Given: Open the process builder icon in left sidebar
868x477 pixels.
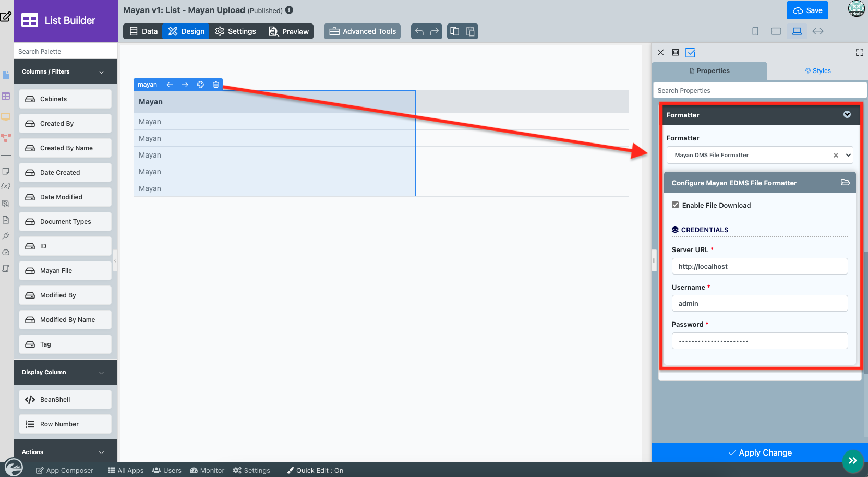Looking at the screenshot, I should tap(6, 138).
